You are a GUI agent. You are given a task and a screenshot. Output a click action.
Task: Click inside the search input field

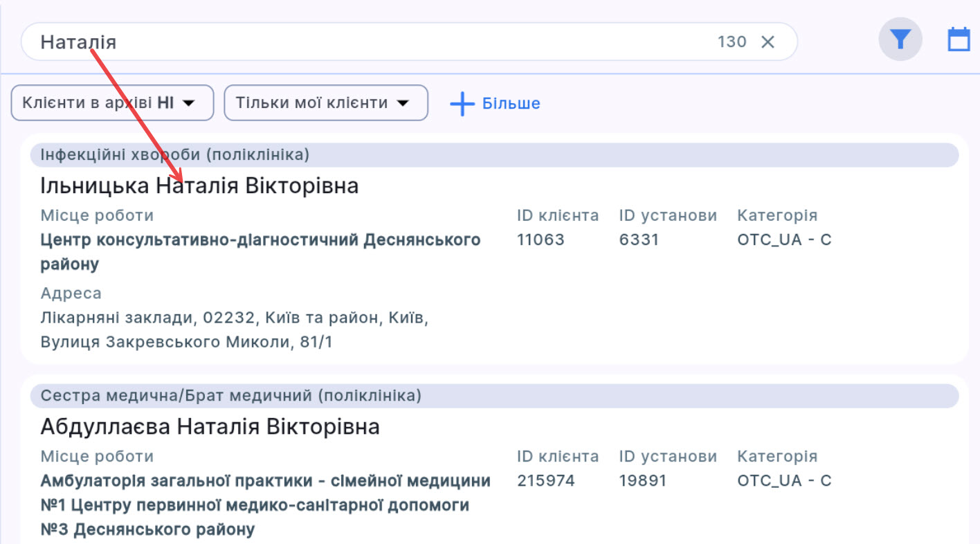tap(277, 42)
